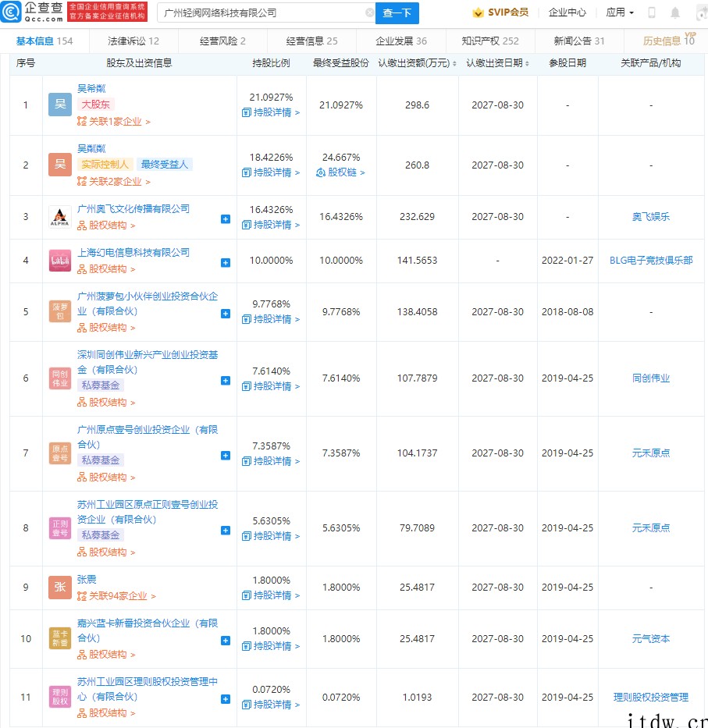Image resolution: width=708 pixels, height=728 pixels.
Task: Expand plus icon for 嘉兴蓝卡新番投资
Action: click(x=226, y=641)
